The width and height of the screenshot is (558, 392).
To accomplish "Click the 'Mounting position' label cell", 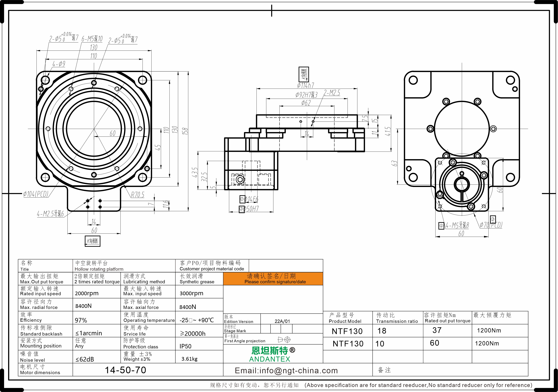I will coord(45,344).
